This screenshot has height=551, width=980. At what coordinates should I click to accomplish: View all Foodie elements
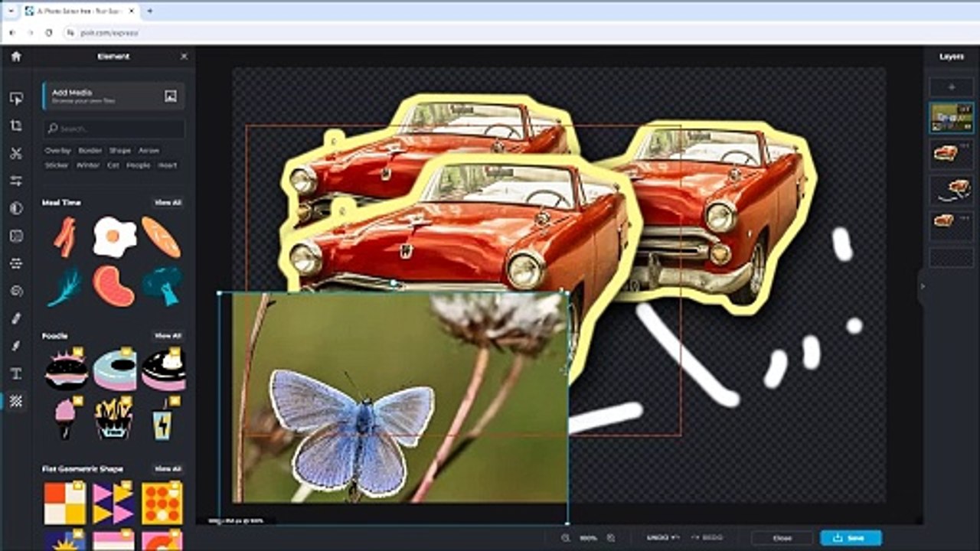pyautogui.click(x=168, y=336)
